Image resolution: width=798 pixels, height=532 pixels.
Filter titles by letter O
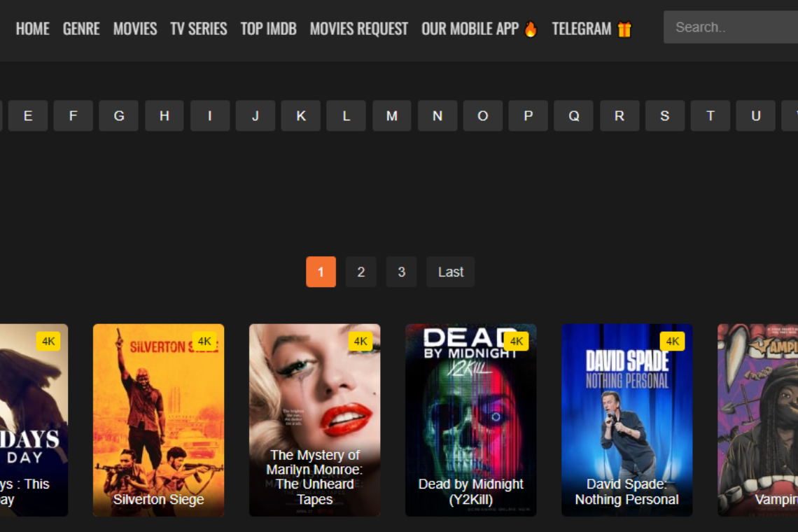coord(483,116)
